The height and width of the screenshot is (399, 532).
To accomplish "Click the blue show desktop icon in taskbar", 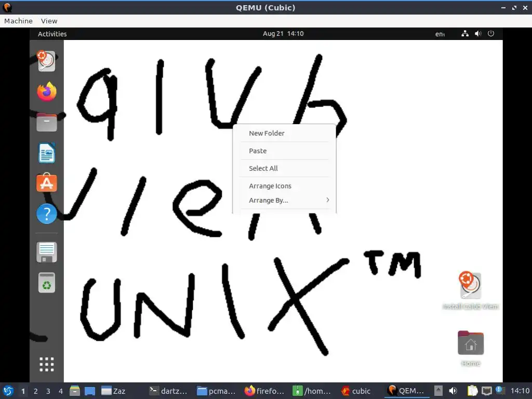I will pyautogui.click(x=90, y=391).
